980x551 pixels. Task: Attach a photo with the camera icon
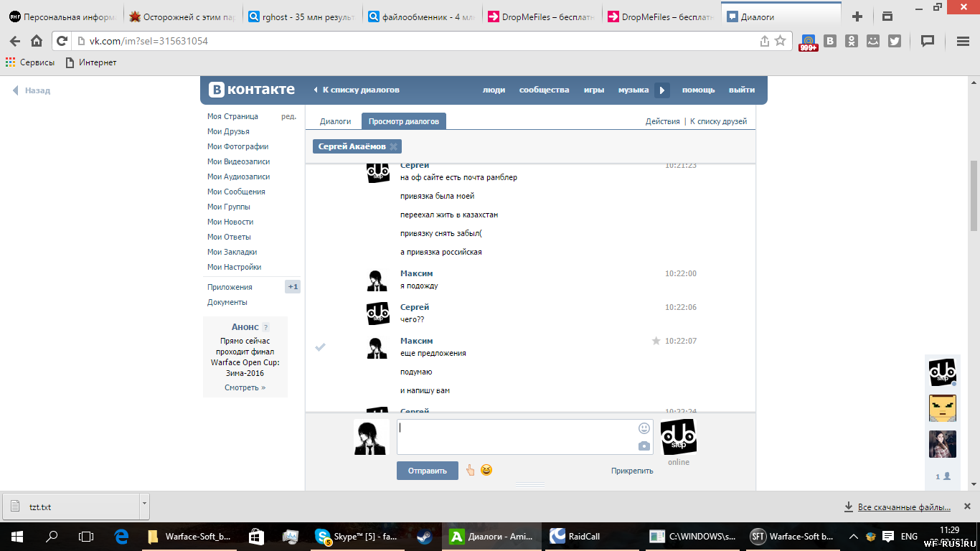click(x=644, y=446)
